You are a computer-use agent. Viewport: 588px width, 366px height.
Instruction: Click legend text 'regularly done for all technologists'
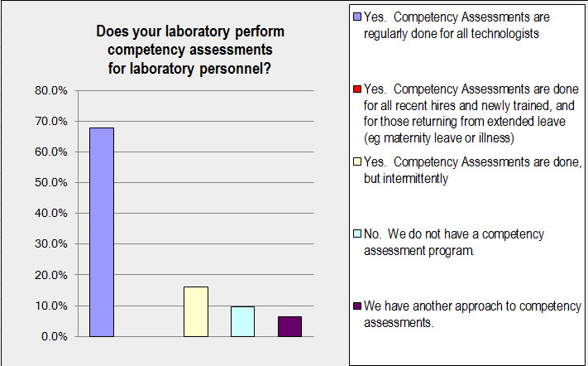tap(451, 34)
